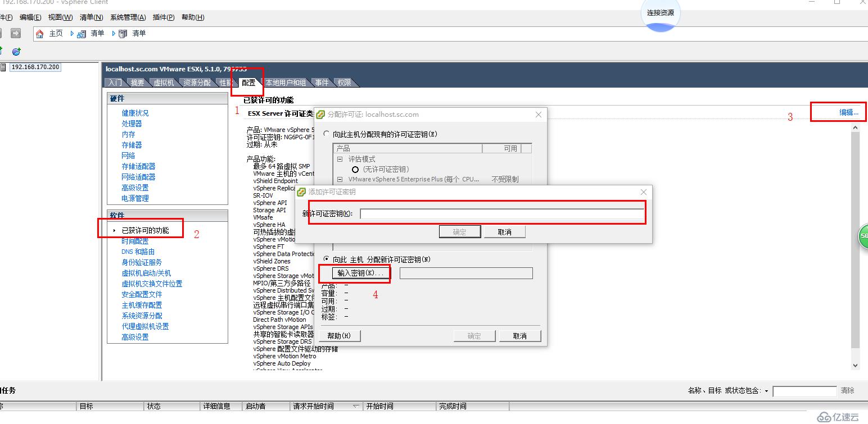
Task: Click the vertical scrollbar up arrow
Action: point(856,128)
